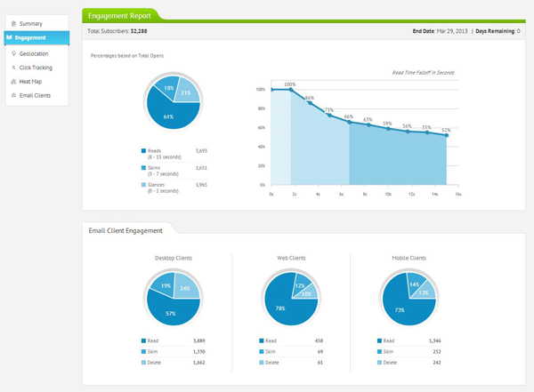Click the Click Tracking cursor icon
This screenshot has width=534, height=392.
click(13, 68)
